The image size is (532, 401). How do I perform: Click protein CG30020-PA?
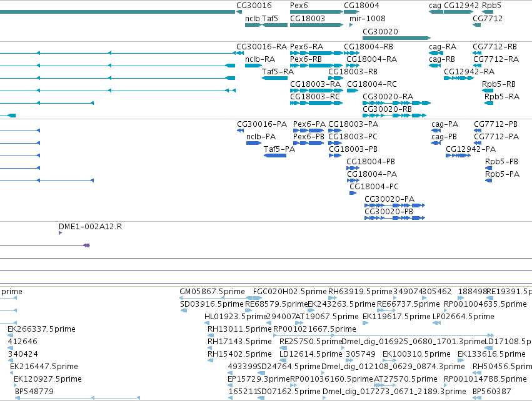[394, 205]
